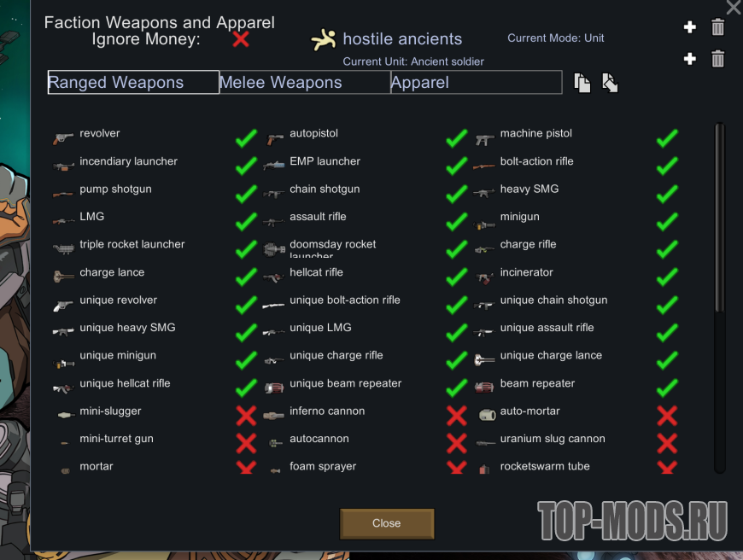The width and height of the screenshot is (743, 560).
Task: Toggle the Ignore Money red X
Action: (x=241, y=38)
